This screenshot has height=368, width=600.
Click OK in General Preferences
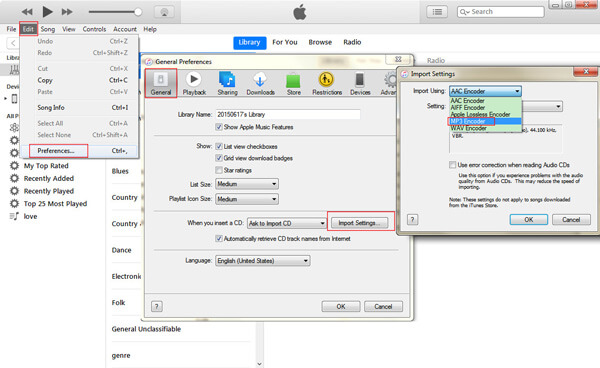[341, 306]
